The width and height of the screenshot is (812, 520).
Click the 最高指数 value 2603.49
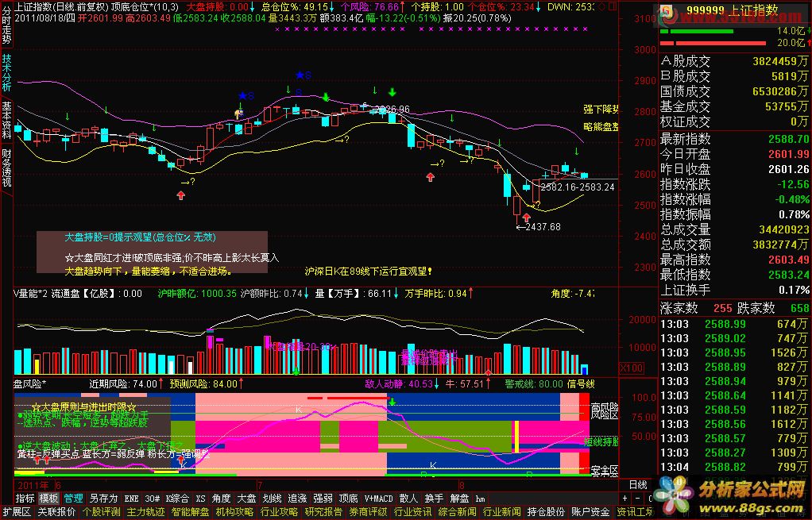788,260
